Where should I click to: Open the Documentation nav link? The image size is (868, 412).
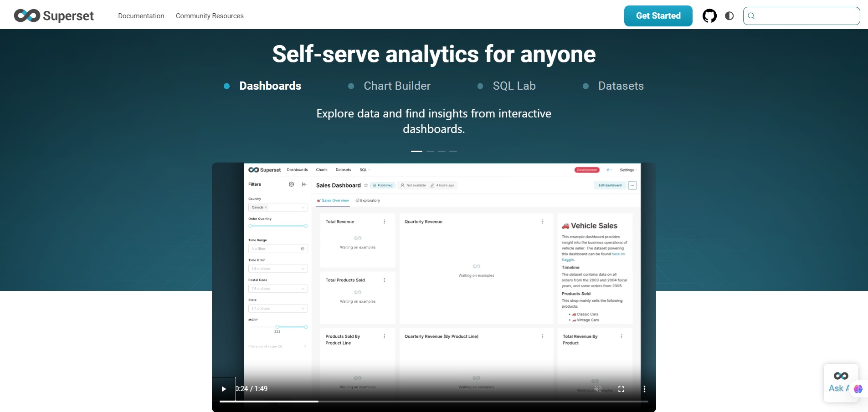click(x=141, y=16)
